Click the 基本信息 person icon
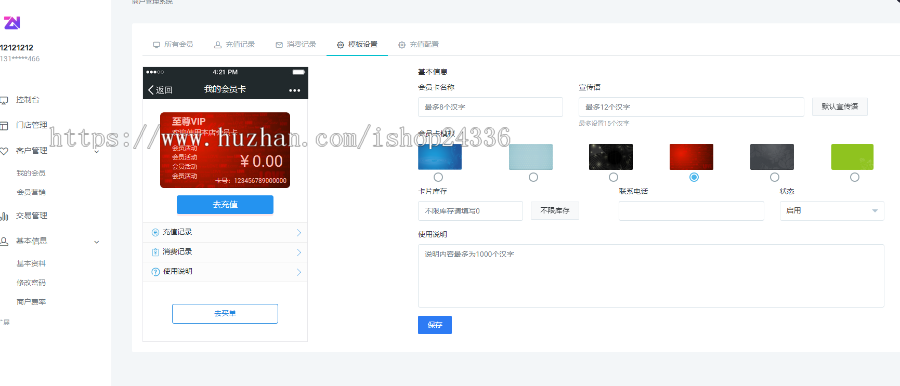Screen dimensions: 900x386 [3, 241]
